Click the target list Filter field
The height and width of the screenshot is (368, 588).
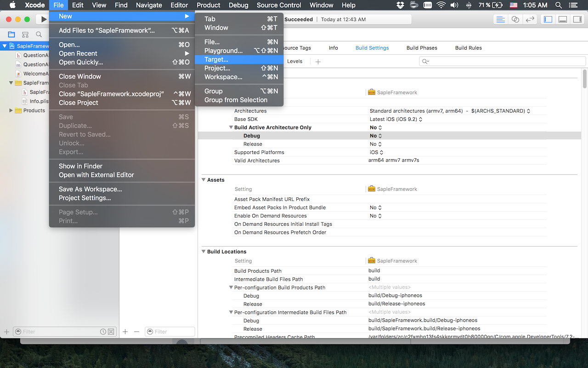170,332
